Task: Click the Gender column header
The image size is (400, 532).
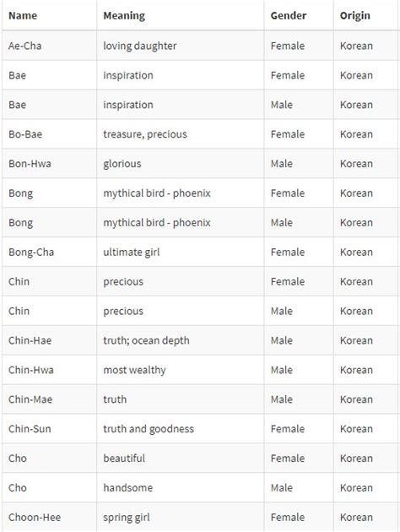Action: click(289, 15)
